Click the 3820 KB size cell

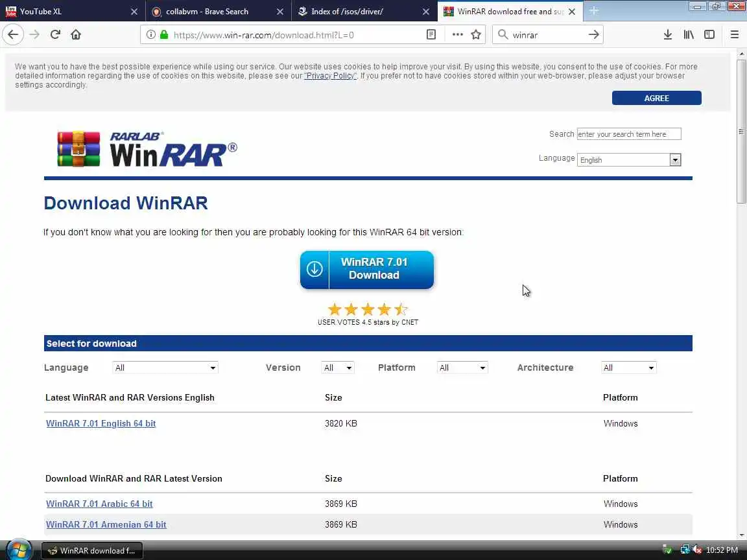click(x=340, y=423)
